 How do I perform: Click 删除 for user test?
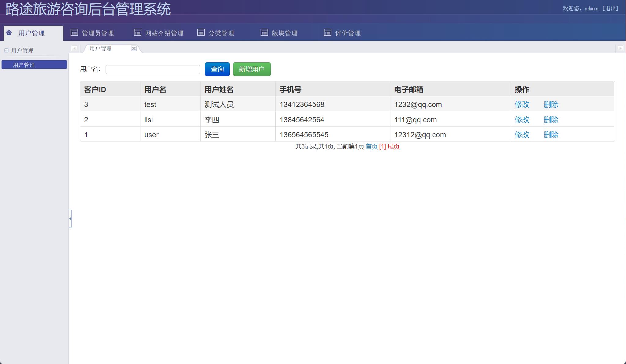coord(551,104)
